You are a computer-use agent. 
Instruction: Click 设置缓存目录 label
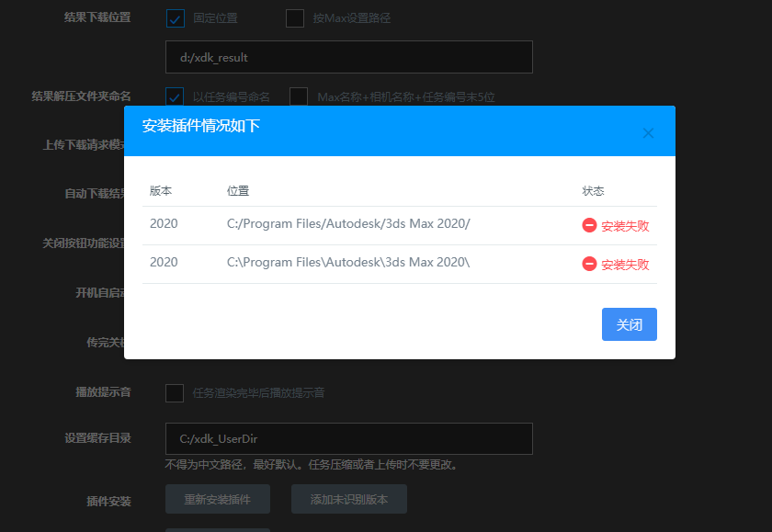coord(98,438)
